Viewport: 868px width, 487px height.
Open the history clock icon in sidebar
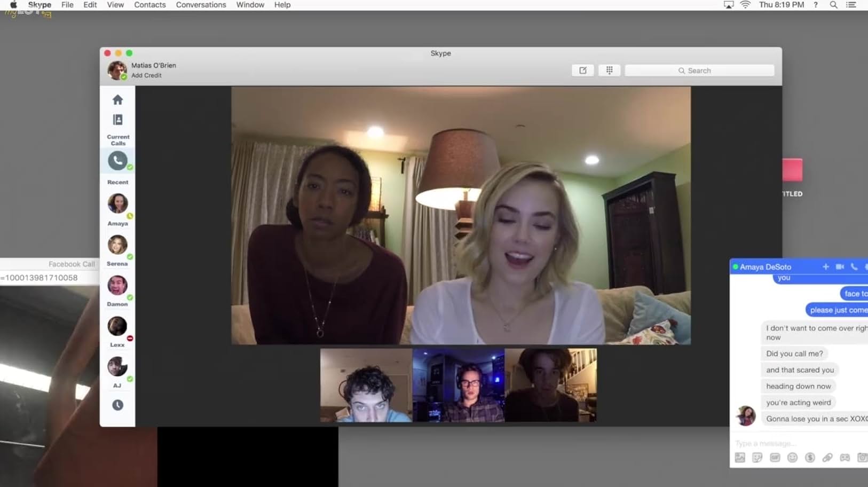tap(117, 405)
